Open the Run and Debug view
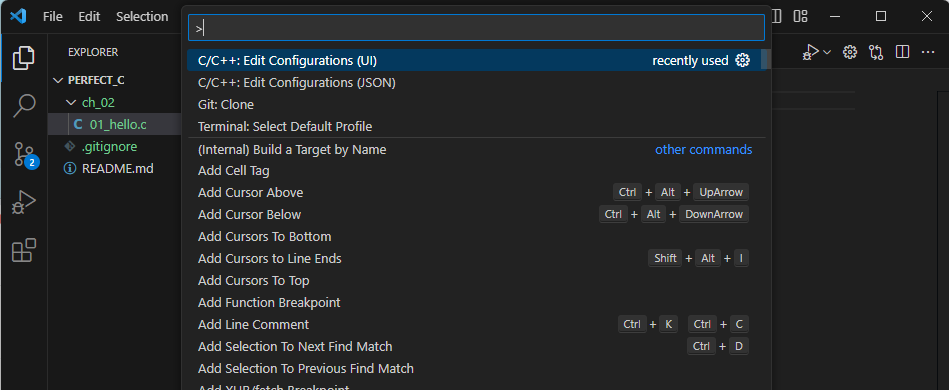The image size is (949, 390). coord(24,202)
